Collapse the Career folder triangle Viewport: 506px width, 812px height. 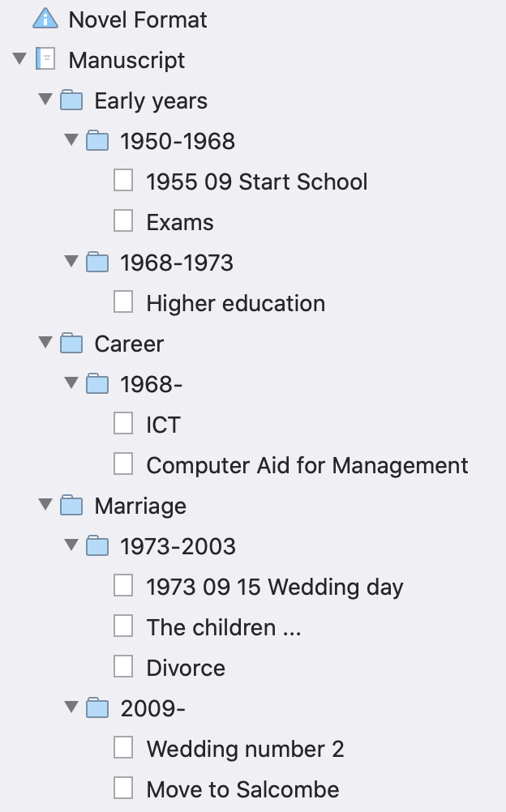pos(45,343)
